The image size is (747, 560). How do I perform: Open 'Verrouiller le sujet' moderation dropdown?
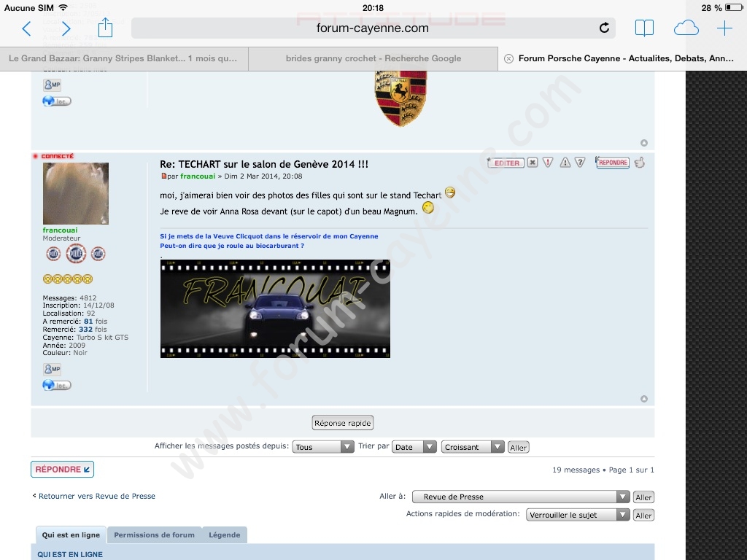click(578, 515)
